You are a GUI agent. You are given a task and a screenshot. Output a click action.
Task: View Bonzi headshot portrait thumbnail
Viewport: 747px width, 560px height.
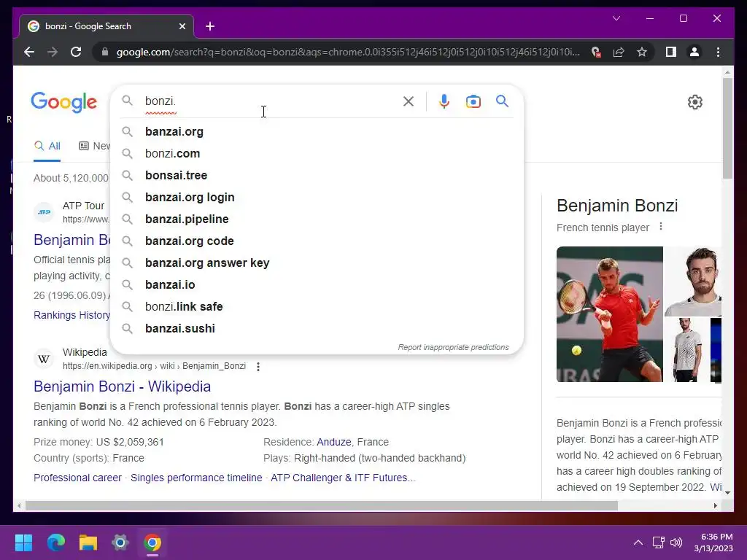pyautogui.click(x=693, y=281)
